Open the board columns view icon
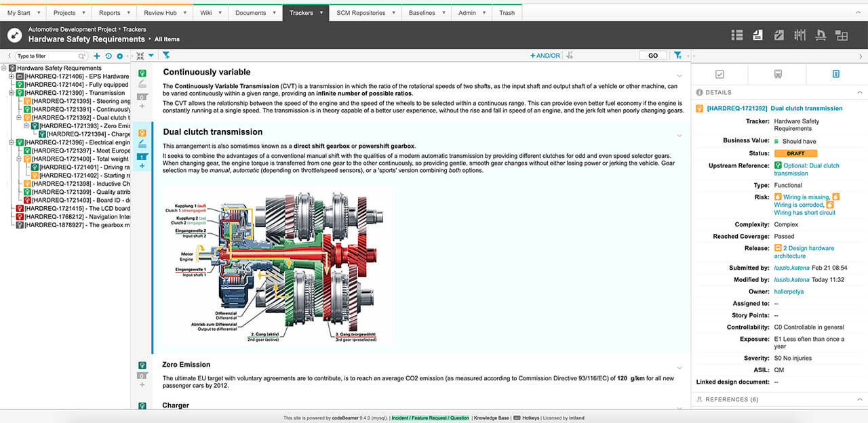Viewport: 868px width, 423px height. [800, 35]
